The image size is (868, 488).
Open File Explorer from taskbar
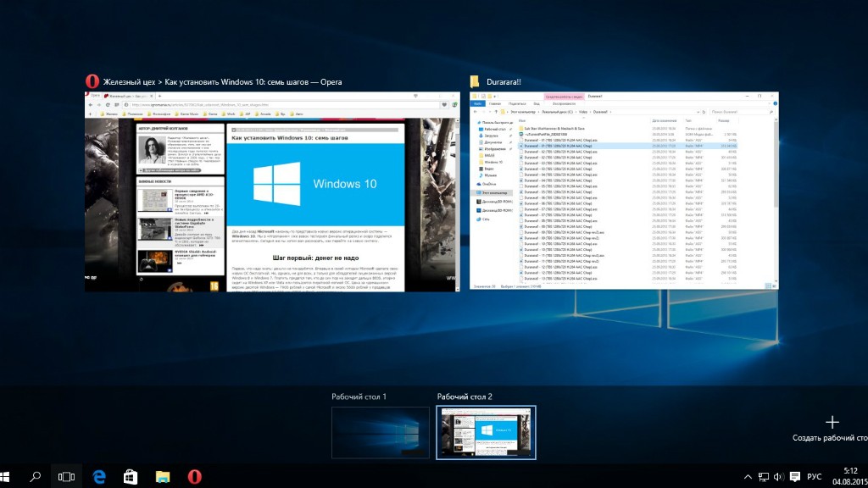(x=162, y=476)
